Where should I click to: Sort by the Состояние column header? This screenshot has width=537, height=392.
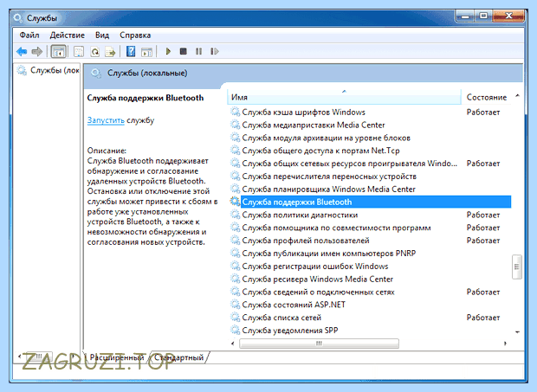(x=486, y=98)
